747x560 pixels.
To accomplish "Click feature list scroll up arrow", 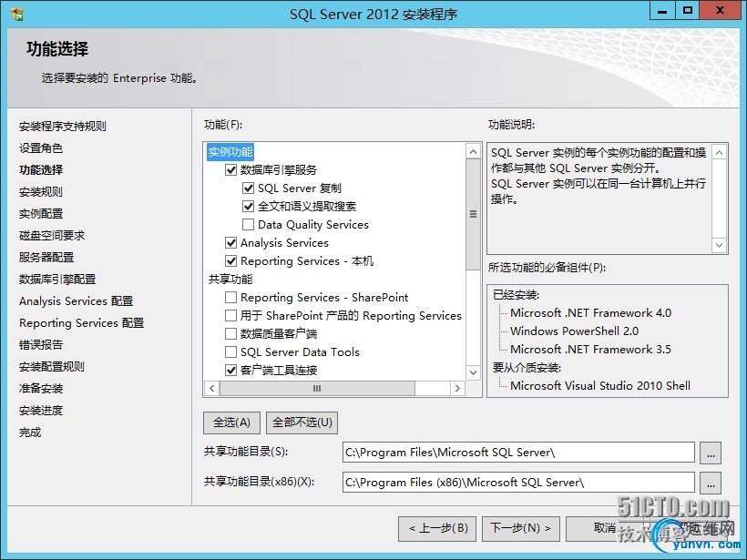I will tap(473, 152).
